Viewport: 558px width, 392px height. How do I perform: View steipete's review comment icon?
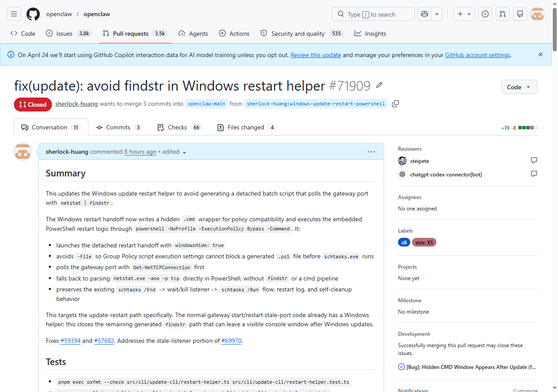pos(534,160)
